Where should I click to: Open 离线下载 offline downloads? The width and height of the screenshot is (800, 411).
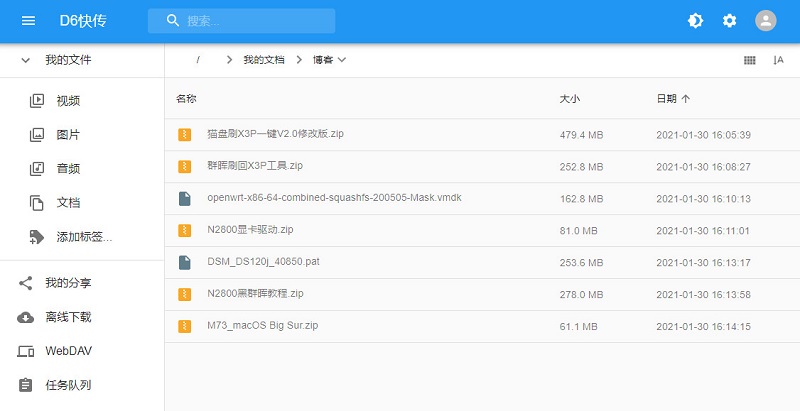[x=68, y=317]
